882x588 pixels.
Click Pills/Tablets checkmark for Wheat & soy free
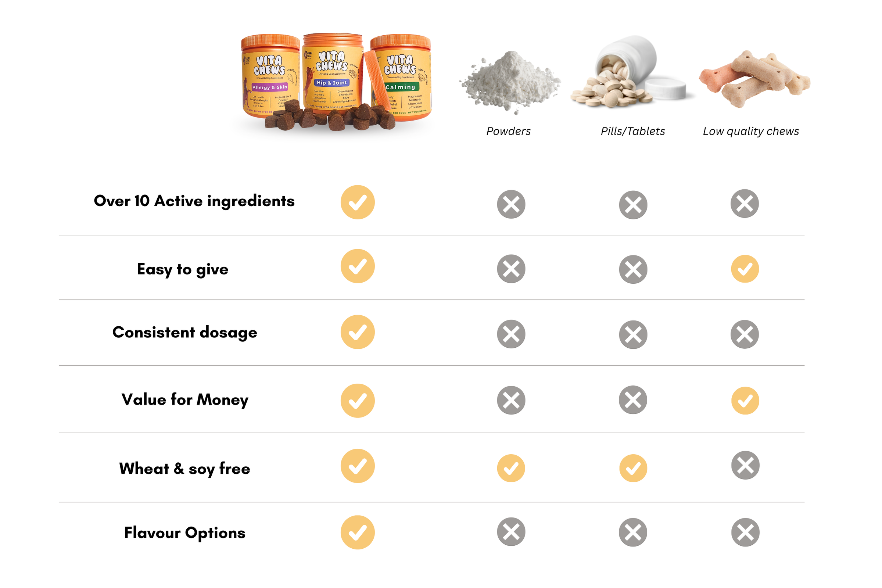[x=632, y=468]
